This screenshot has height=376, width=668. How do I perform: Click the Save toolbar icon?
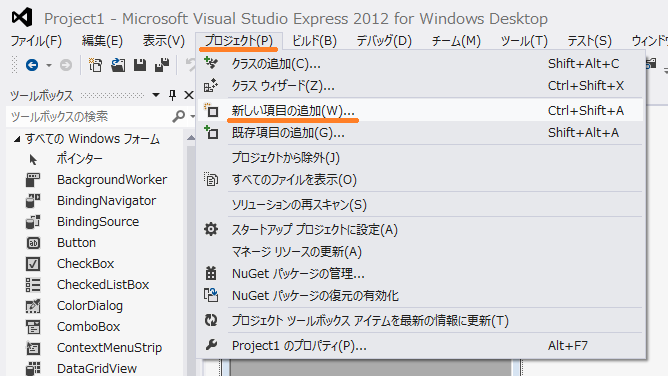coord(140,65)
